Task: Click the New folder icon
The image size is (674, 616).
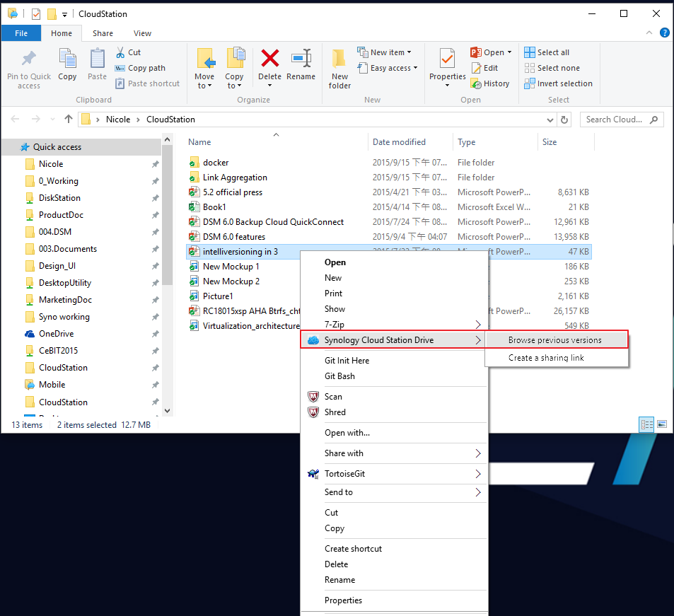Action: [339, 59]
